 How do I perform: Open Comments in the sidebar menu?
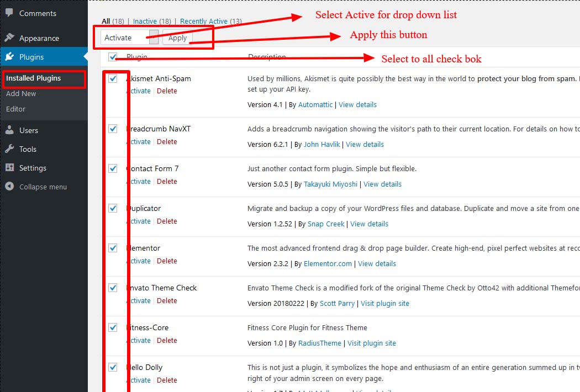(38, 13)
